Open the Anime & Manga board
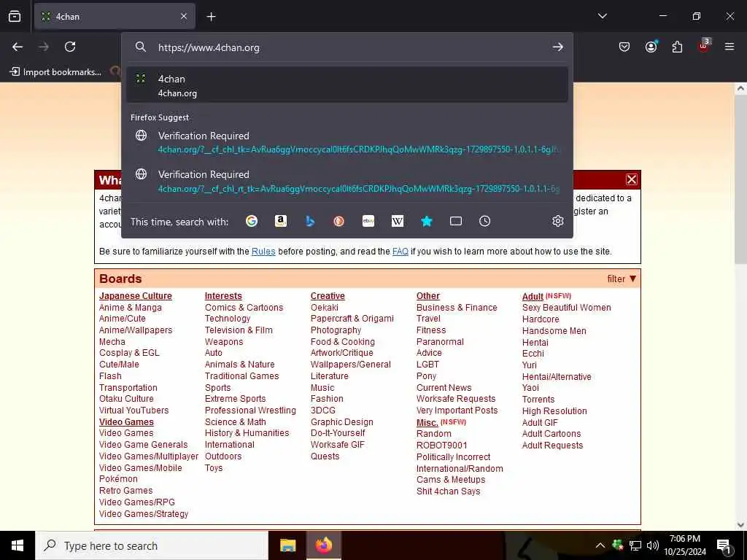The height and width of the screenshot is (560, 747). 131,308
